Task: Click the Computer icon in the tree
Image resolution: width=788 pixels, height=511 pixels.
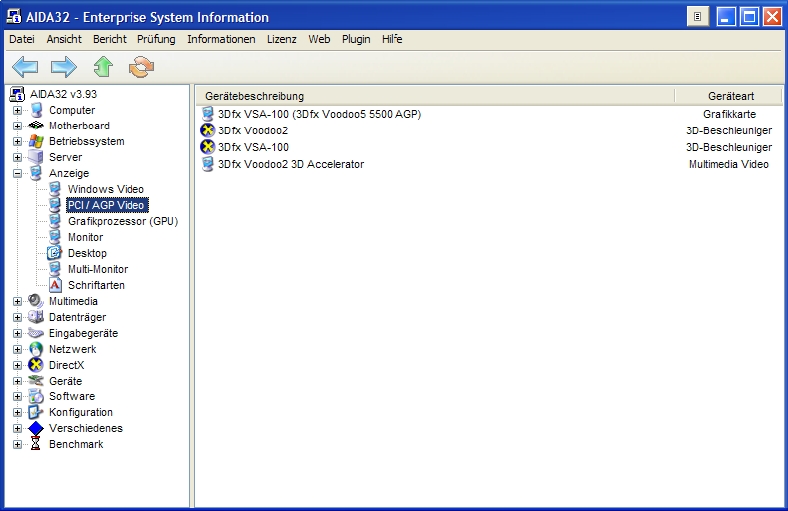Action: tap(36, 110)
